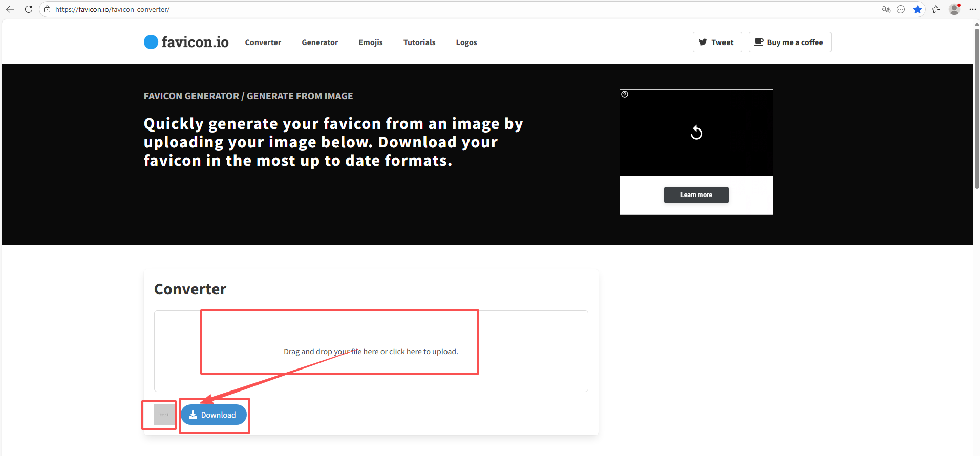This screenshot has width=980, height=456.
Task: Click the Tweet button
Action: click(x=717, y=42)
